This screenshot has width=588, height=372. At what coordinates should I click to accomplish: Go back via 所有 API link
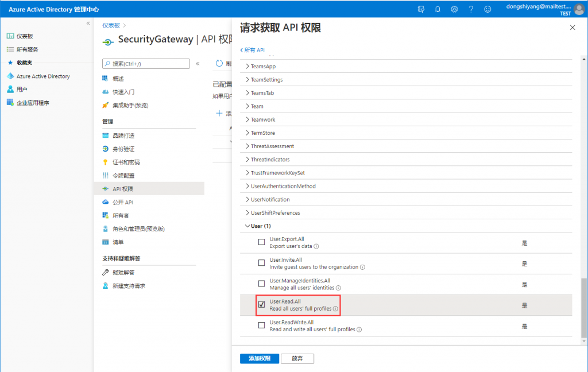click(253, 50)
